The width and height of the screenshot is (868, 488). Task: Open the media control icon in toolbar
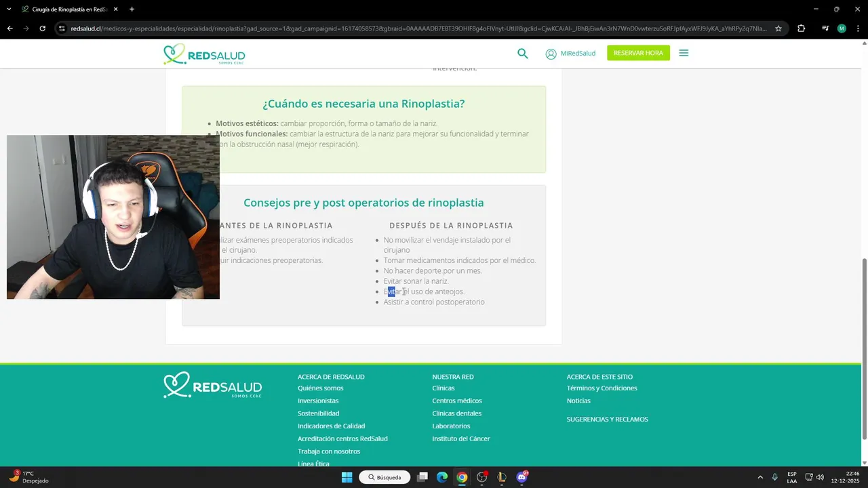825,28
